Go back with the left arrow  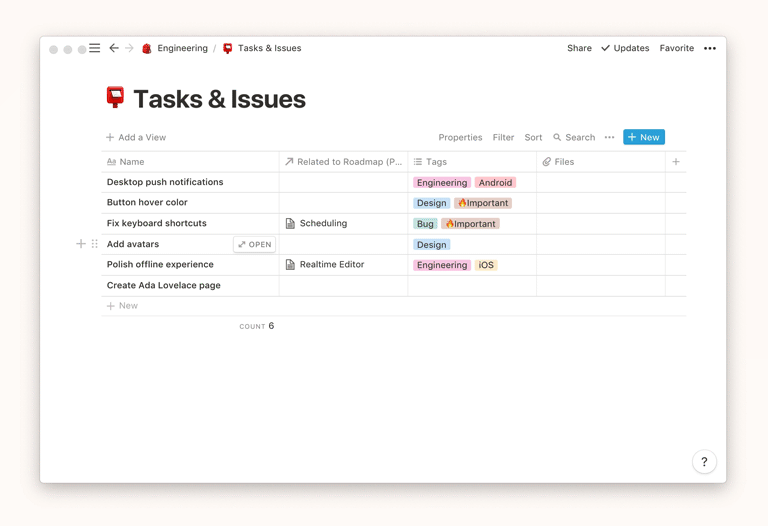(x=114, y=48)
